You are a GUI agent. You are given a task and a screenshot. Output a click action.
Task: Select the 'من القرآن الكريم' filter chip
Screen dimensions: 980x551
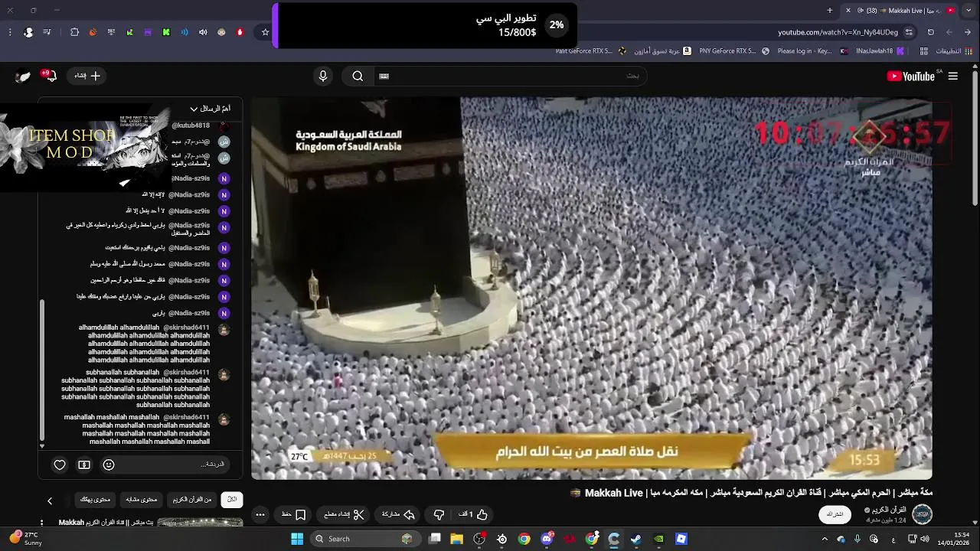[192, 500]
